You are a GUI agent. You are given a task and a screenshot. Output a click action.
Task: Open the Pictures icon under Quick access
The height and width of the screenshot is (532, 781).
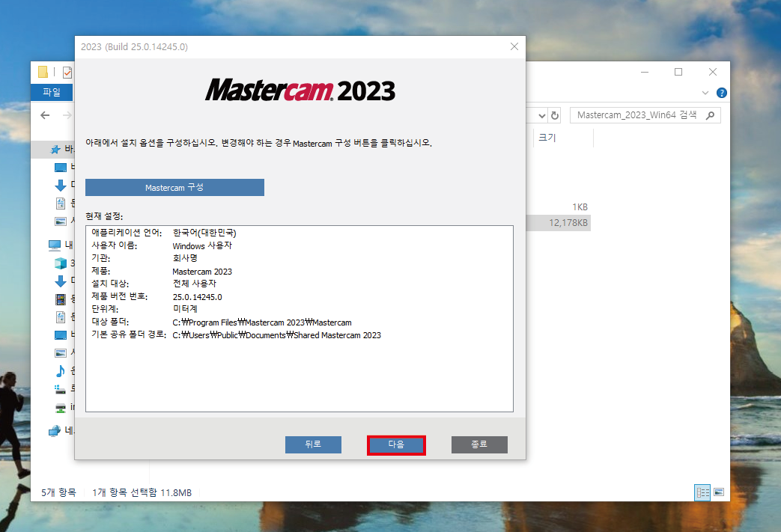(60, 221)
